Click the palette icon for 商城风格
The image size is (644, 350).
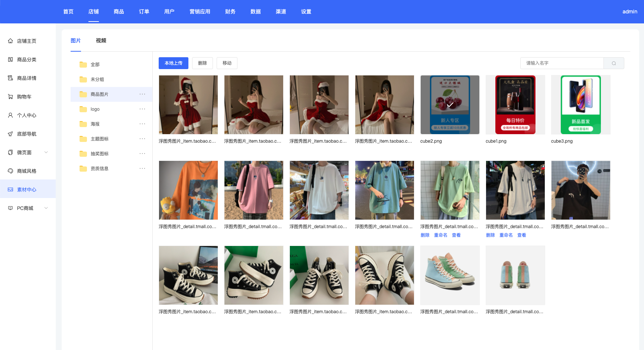pos(10,171)
